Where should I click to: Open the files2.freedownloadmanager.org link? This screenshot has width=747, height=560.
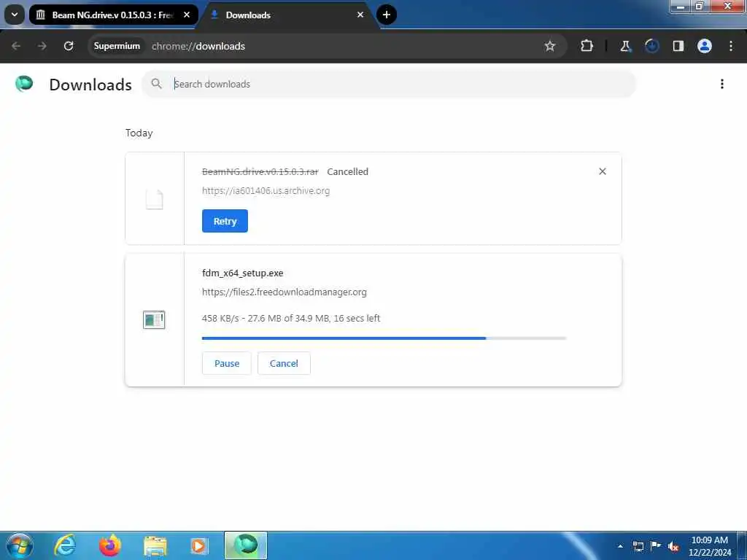(x=285, y=292)
